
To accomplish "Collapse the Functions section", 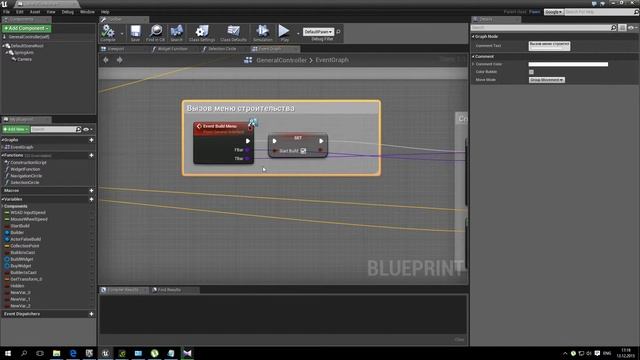I will point(2,156).
